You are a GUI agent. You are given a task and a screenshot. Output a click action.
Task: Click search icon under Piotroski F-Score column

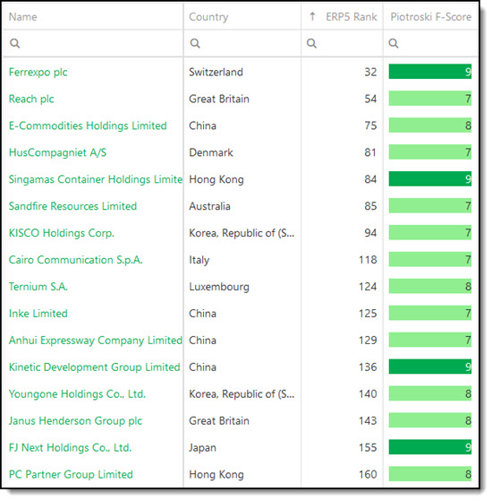click(393, 43)
